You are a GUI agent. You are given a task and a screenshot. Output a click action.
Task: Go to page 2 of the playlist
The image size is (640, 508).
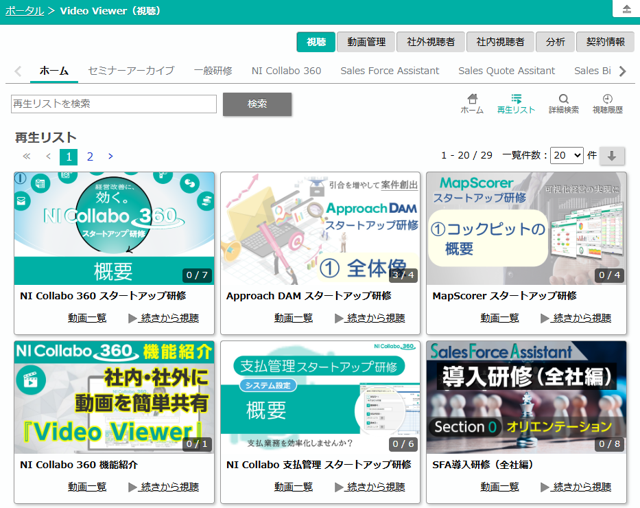coord(90,156)
